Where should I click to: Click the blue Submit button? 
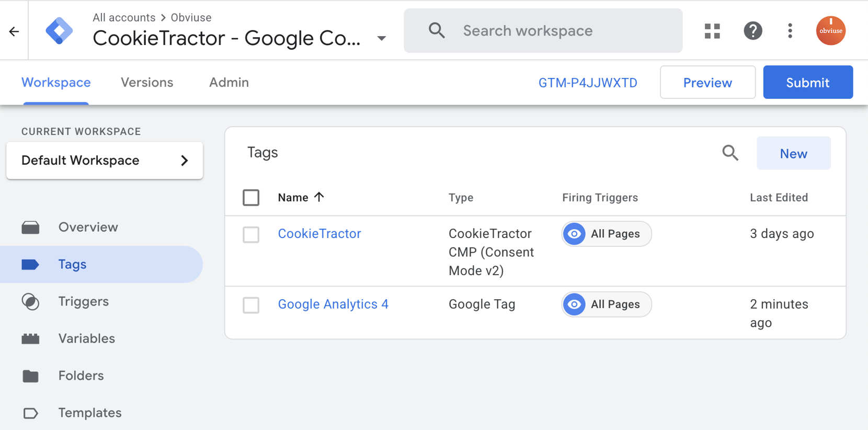(x=808, y=82)
